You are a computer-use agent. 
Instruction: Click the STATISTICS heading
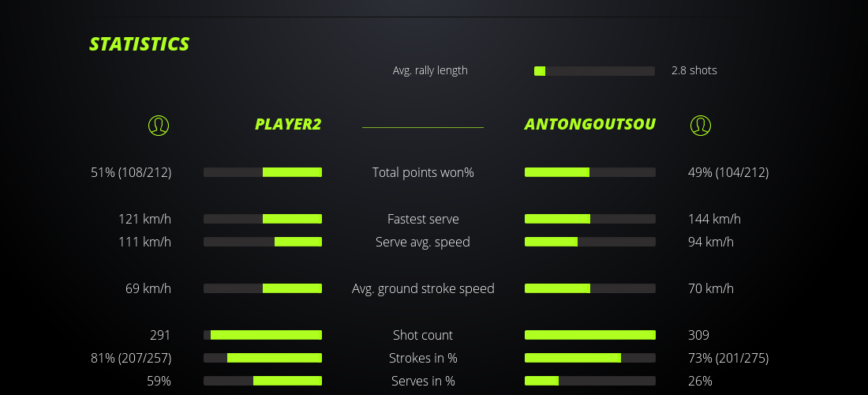coord(140,44)
